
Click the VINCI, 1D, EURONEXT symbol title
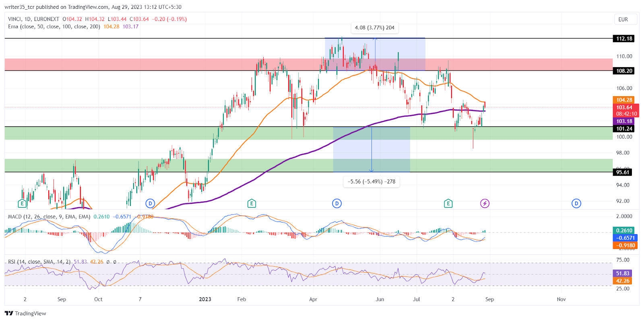[x=34, y=19]
